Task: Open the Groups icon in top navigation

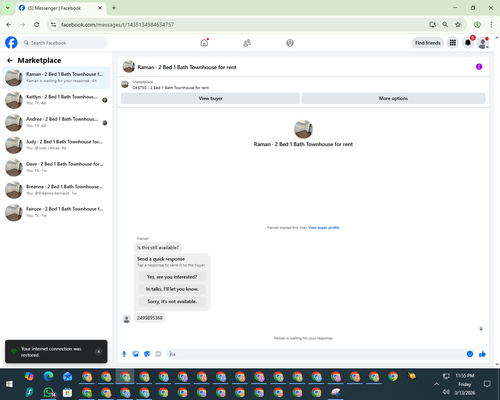Action: pos(290,43)
